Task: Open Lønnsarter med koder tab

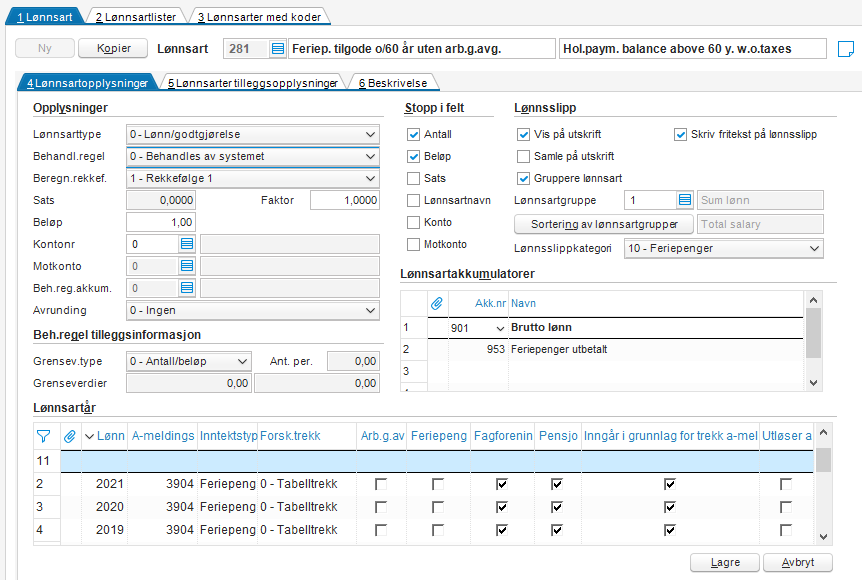Action: (259, 17)
